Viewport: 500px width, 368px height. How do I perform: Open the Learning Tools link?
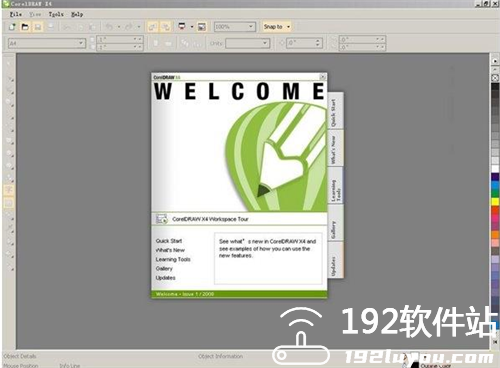(173, 259)
